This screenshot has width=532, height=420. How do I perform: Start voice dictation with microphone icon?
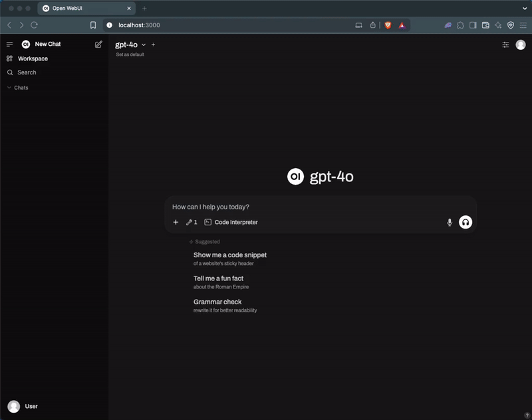click(450, 223)
